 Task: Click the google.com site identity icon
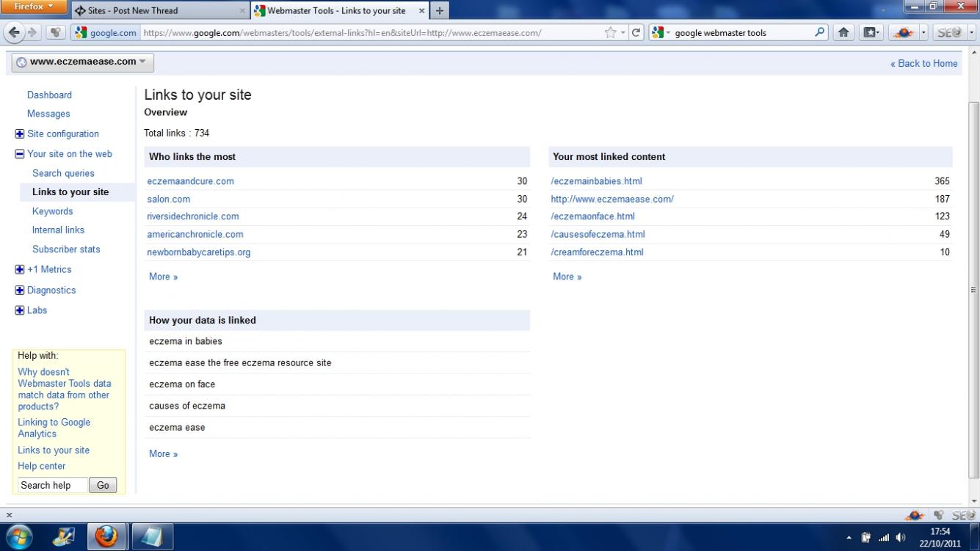point(104,32)
